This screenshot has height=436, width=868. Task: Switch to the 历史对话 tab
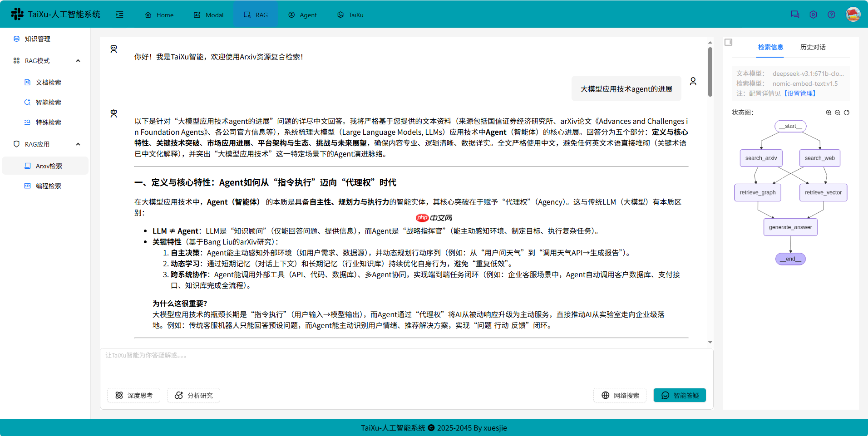(813, 47)
